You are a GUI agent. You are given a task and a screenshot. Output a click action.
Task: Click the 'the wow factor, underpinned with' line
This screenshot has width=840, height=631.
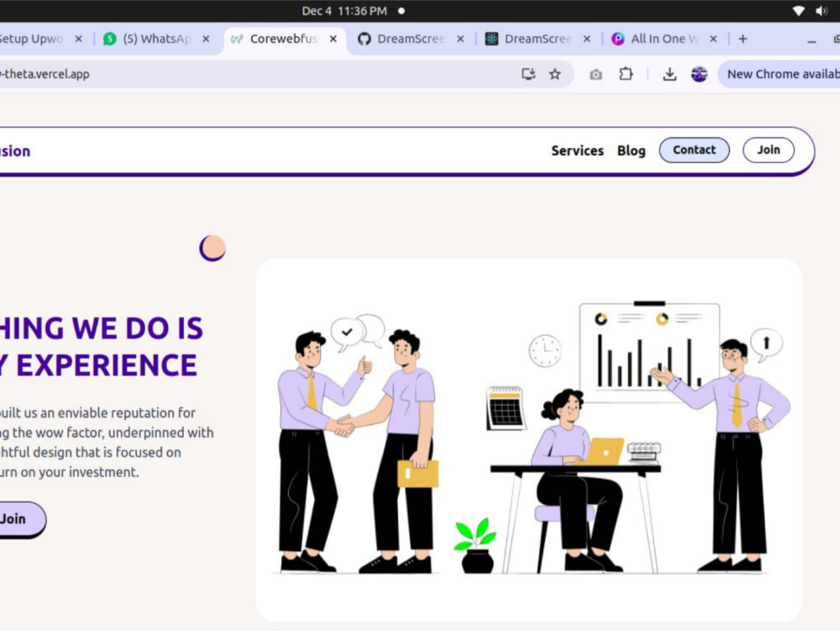(x=107, y=433)
